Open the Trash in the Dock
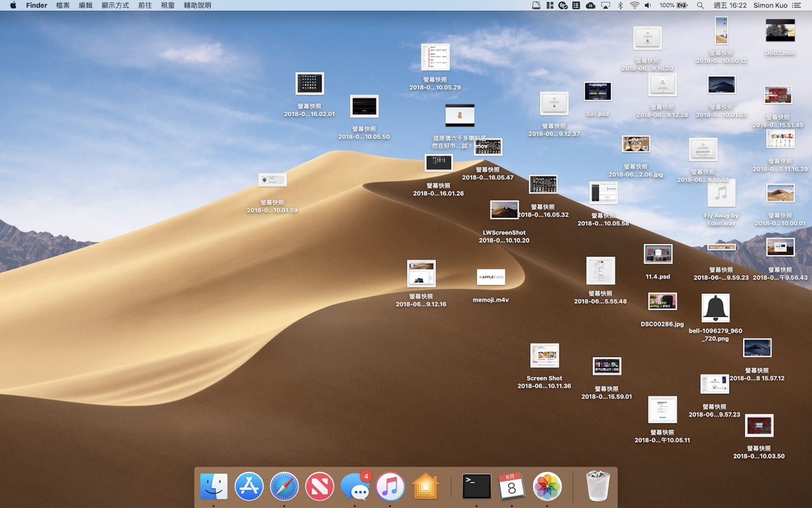The width and height of the screenshot is (812, 508). coord(598,486)
